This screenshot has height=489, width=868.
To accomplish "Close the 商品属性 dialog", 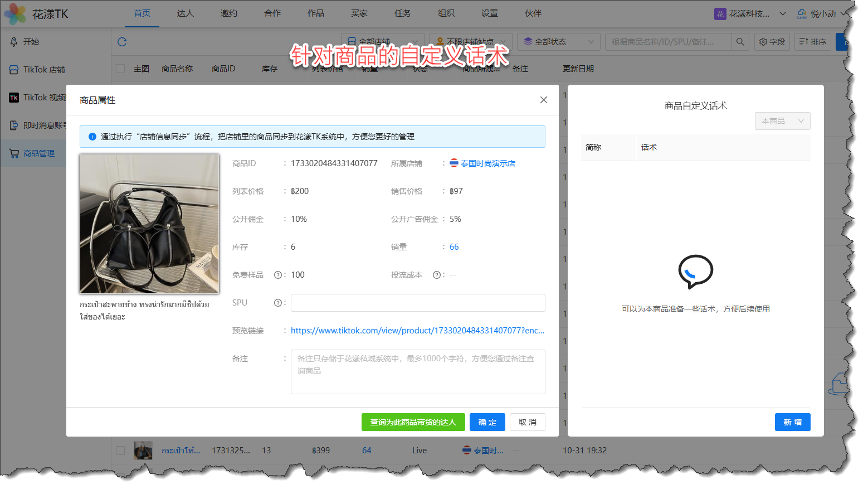I will click(543, 100).
